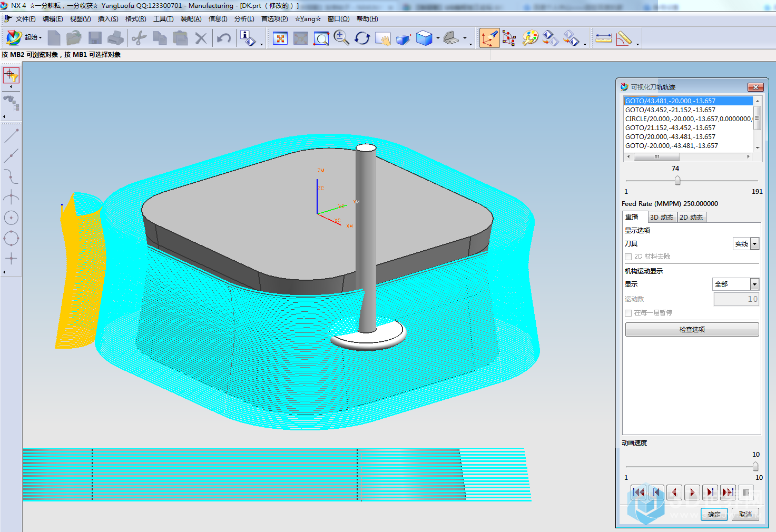Click the 运动数 input field
Viewport: 776px width, 532px height.
[x=736, y=299]
